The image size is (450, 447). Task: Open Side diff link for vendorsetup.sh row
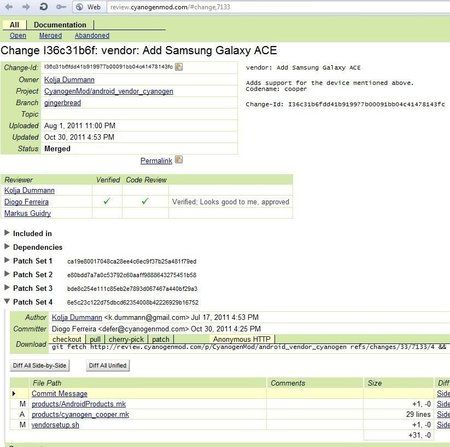tap(443, 425)
